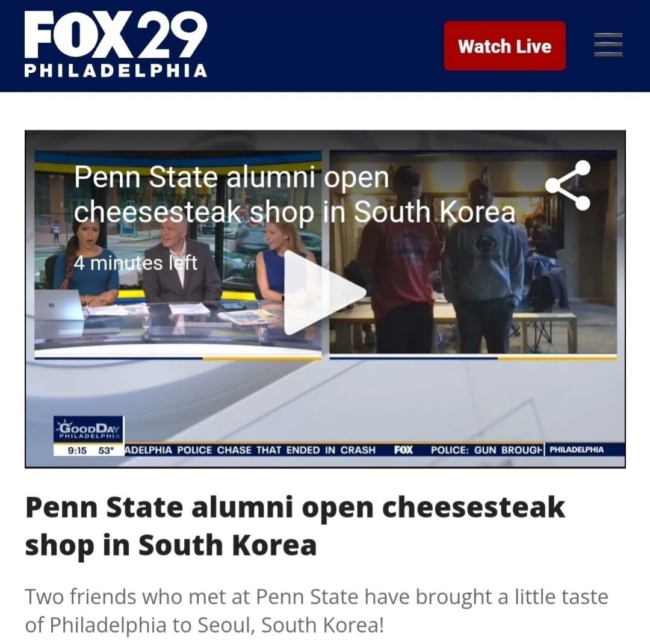
Task: Click the 53° temperature reading
Action: [x=106, y=450]
